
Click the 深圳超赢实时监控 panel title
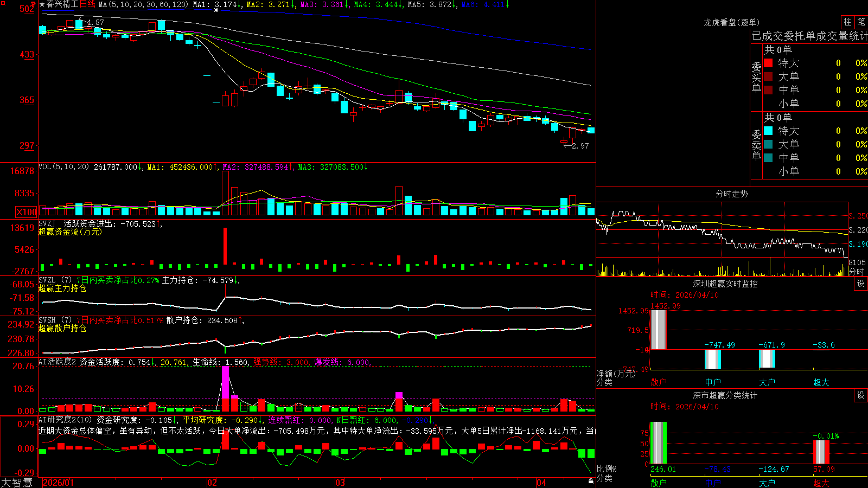coord(725,284)
